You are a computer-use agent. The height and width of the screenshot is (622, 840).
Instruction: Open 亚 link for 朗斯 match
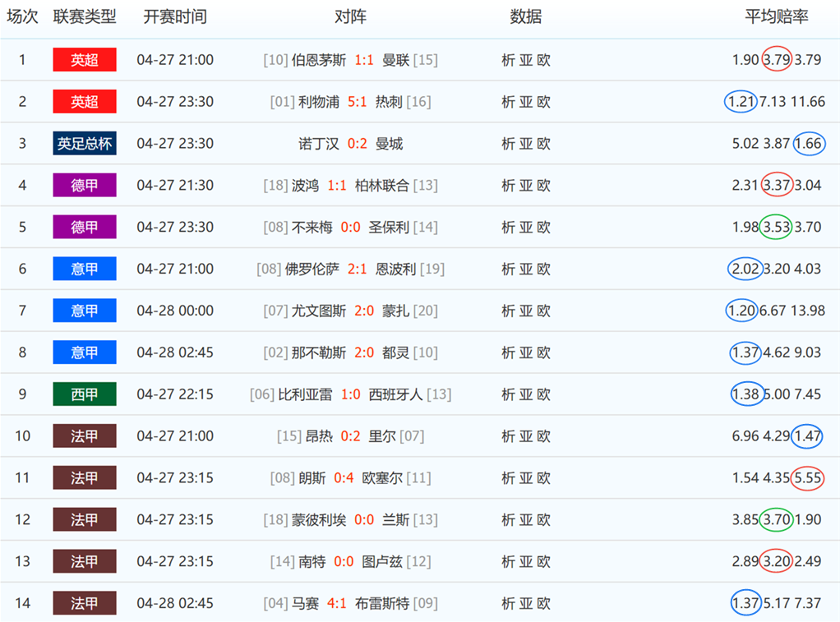coord(525,478)
